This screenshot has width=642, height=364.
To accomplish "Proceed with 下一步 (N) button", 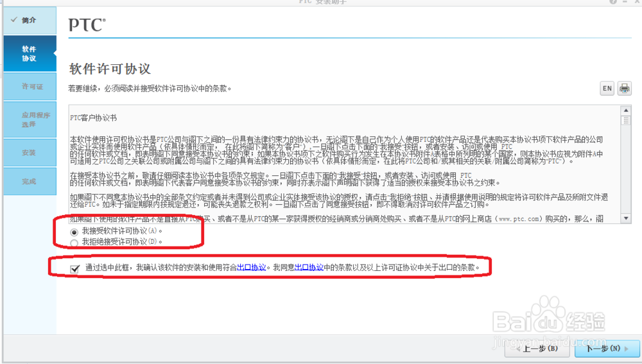I will (x=607, y=349).
